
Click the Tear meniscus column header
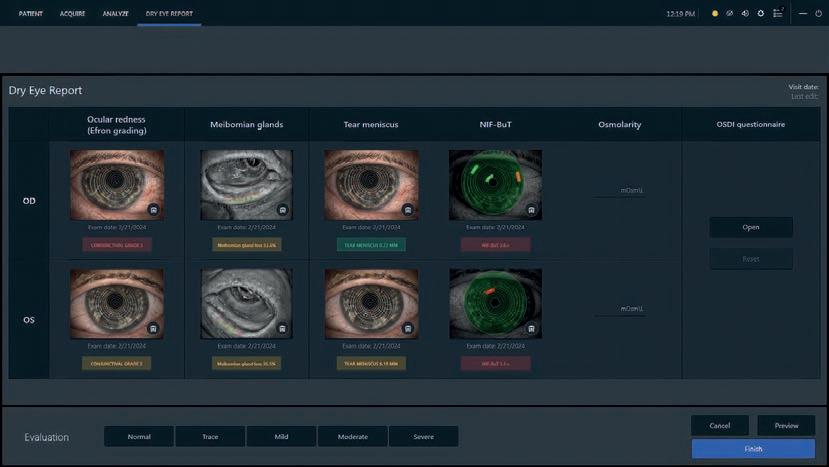tap(371, 125)
